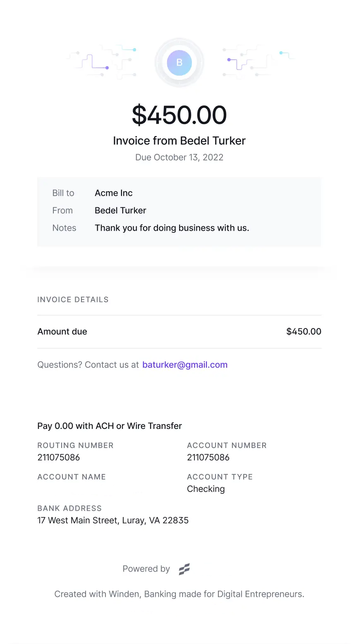Click the Bedel Turker sender name
The image size is (359, 644).
(x=120, y=211)
